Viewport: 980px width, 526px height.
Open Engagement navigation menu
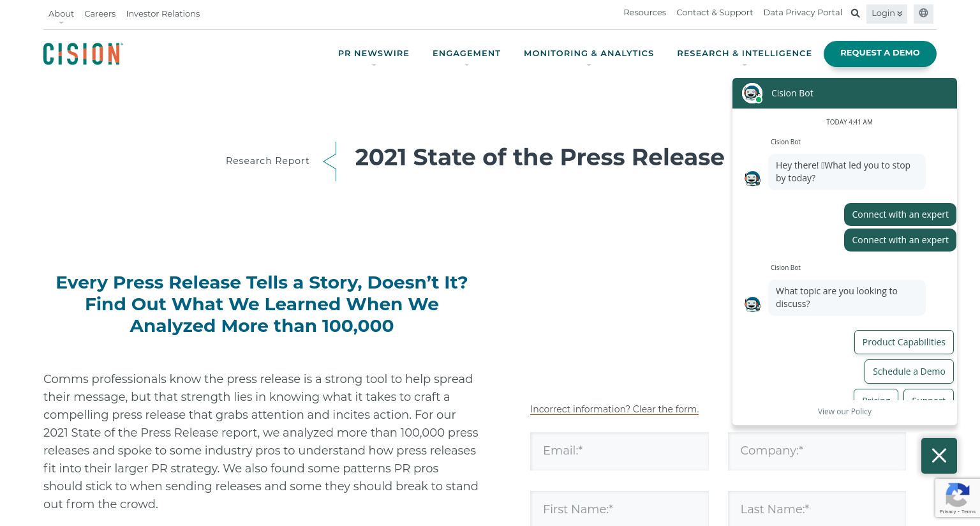pos(466,54)
